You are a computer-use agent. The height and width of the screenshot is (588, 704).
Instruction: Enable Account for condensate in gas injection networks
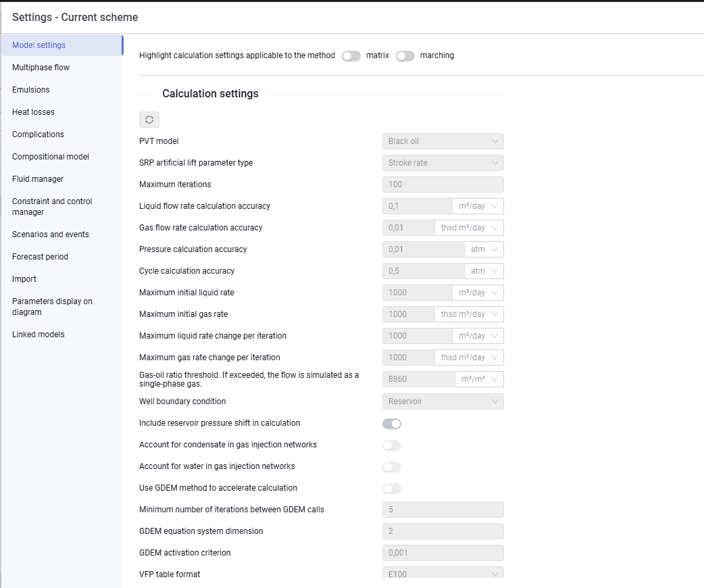pos(391,445)
